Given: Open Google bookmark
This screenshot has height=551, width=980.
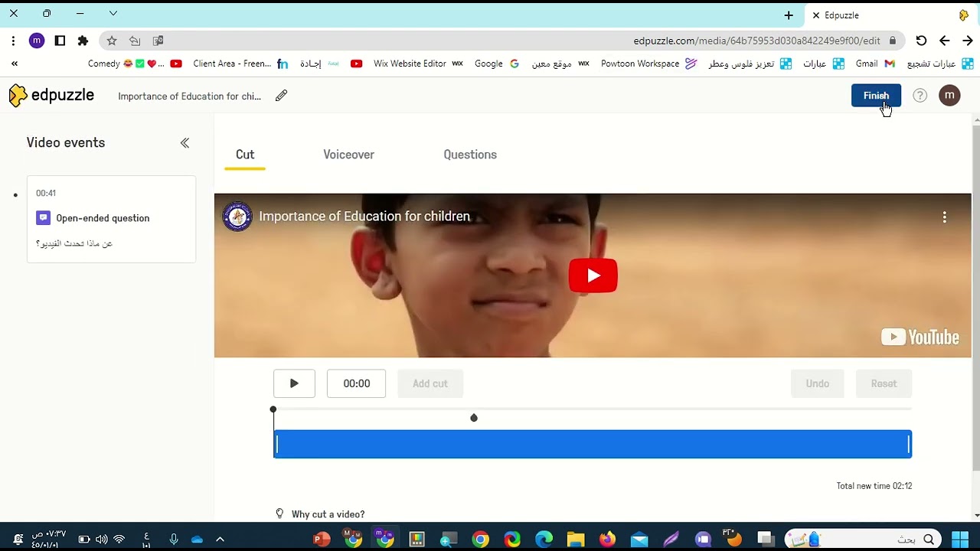Looking at the screenshot, I should click(x=497, y=64).
